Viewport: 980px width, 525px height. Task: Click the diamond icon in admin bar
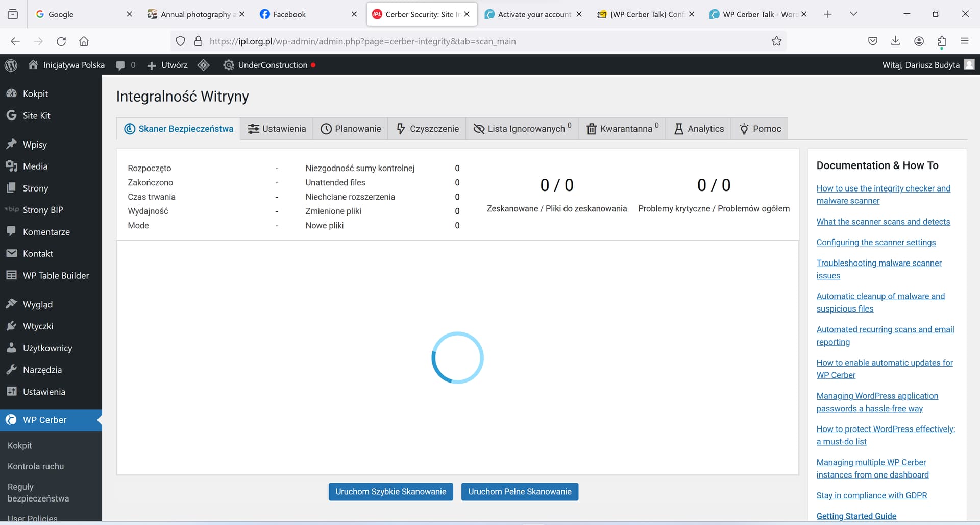pyautogui.click(x=204, y=65)
